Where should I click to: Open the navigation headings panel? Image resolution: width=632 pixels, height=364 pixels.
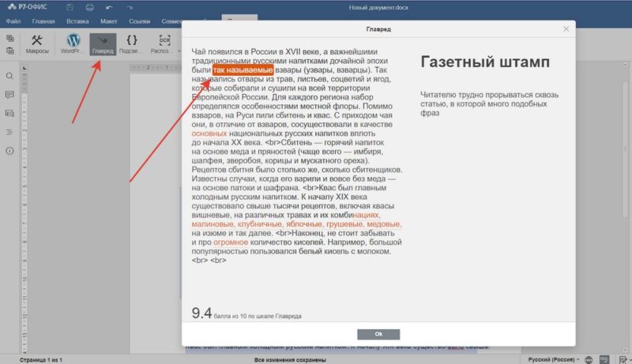click(10, 131)
